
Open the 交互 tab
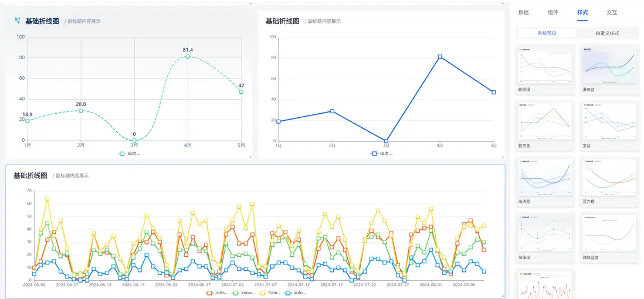tap(612, 12)
